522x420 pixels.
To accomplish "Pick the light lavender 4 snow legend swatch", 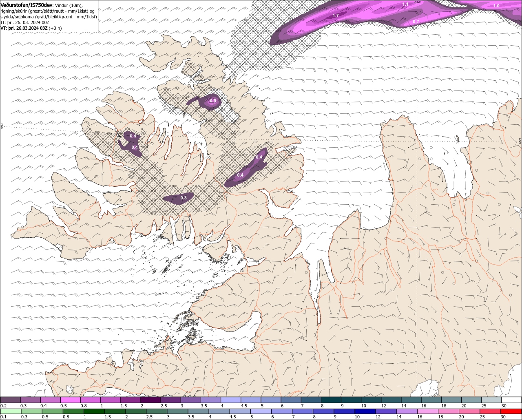I will coord(231,400).
